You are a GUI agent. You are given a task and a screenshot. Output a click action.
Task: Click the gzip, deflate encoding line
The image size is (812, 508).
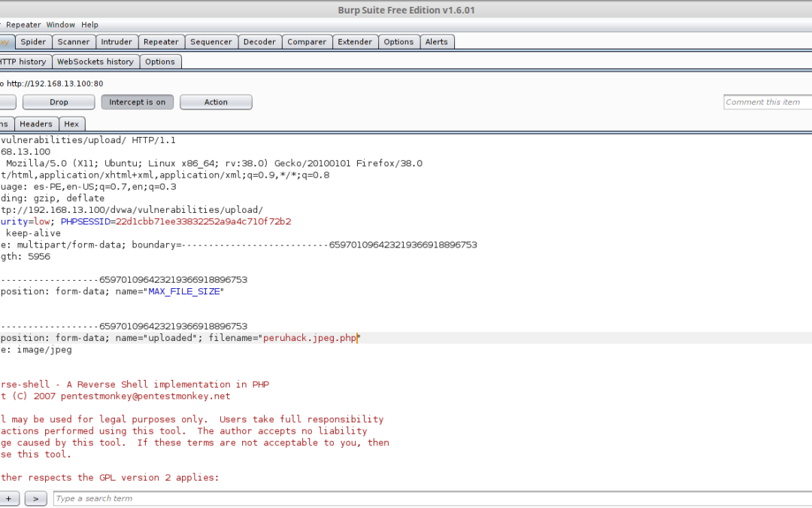click(53, 198)
